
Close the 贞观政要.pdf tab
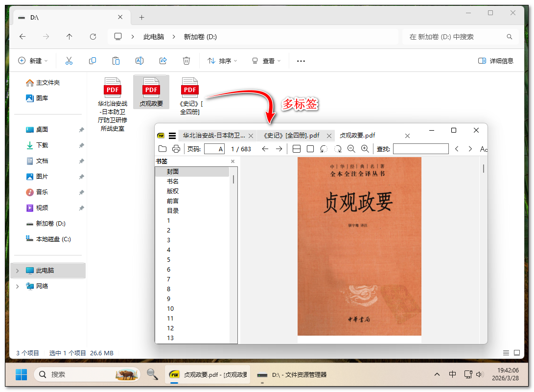[x=407, y=136]
